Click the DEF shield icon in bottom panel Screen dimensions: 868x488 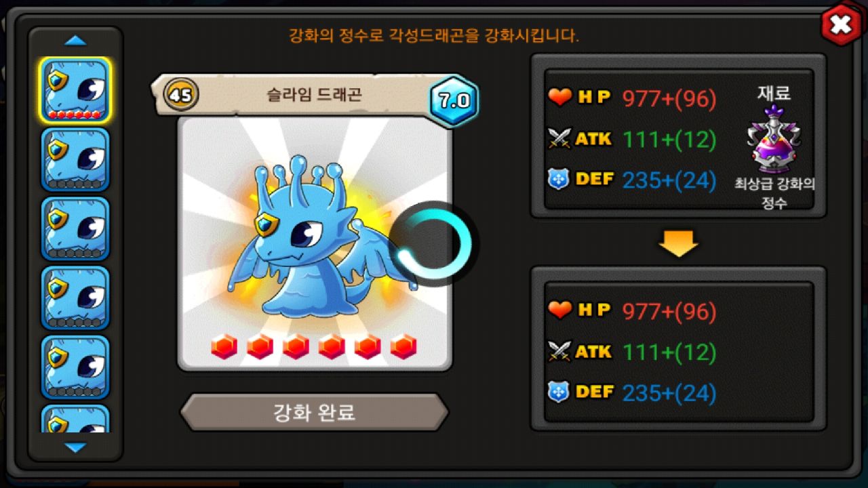(x=558, y=392)
